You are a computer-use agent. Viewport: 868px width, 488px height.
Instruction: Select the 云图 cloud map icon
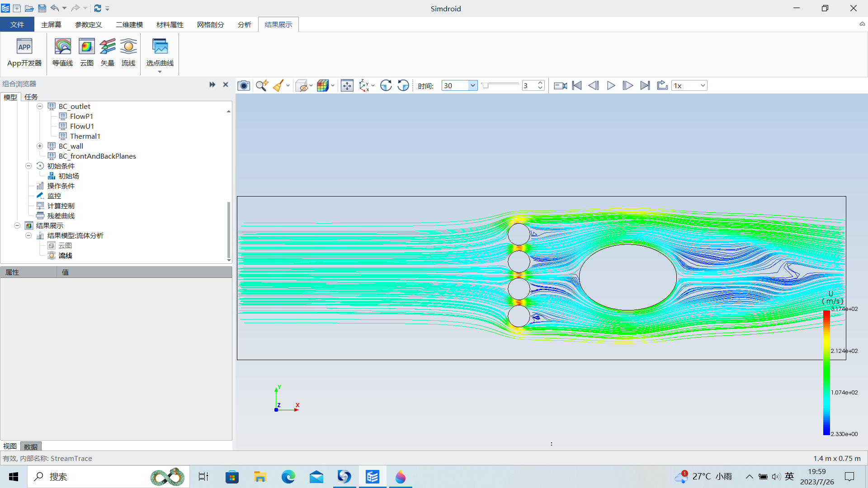[87, 53]
